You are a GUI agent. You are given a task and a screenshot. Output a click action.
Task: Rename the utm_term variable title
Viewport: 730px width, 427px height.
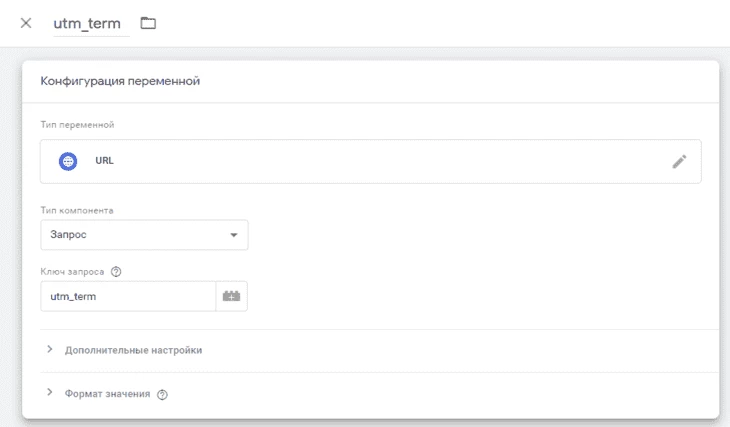[87, 23]
